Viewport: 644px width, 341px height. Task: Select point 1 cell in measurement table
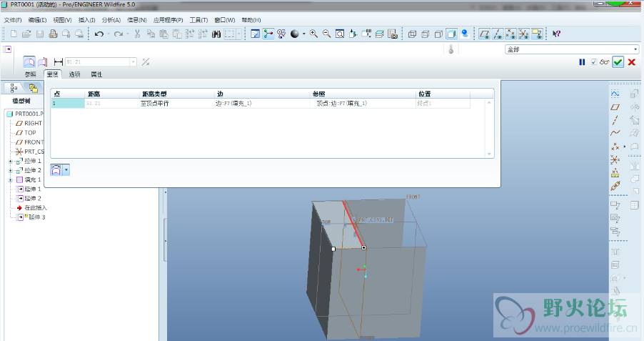tap(68, 103)
